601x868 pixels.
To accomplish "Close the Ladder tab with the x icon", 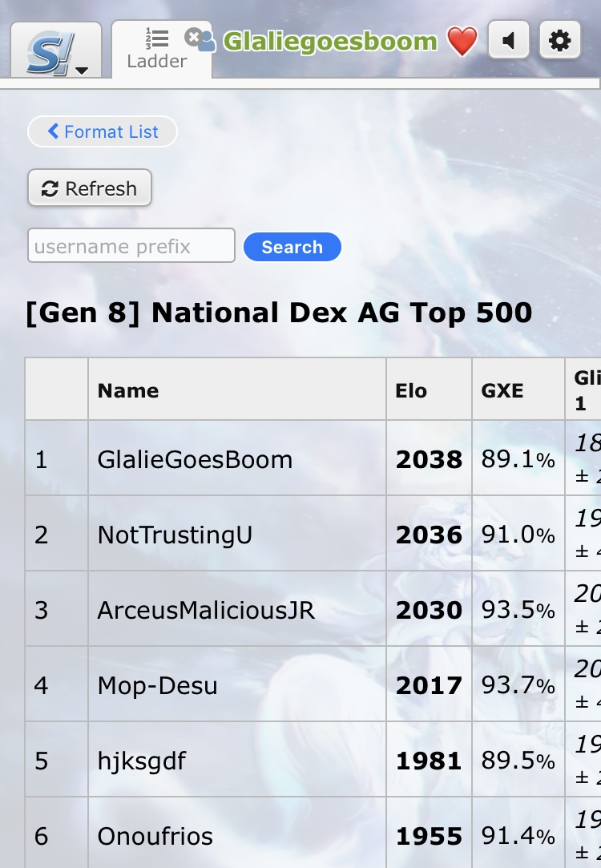I will point(192,37).
